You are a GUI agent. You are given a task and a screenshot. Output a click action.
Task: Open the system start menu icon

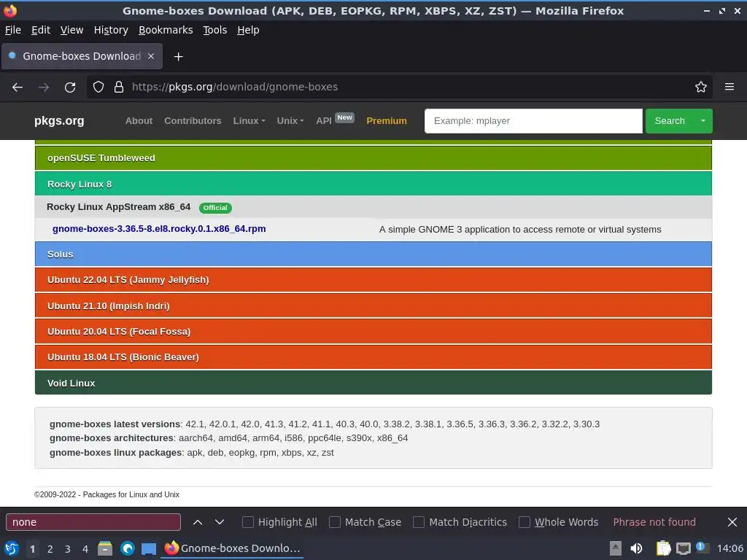[11, 548]
